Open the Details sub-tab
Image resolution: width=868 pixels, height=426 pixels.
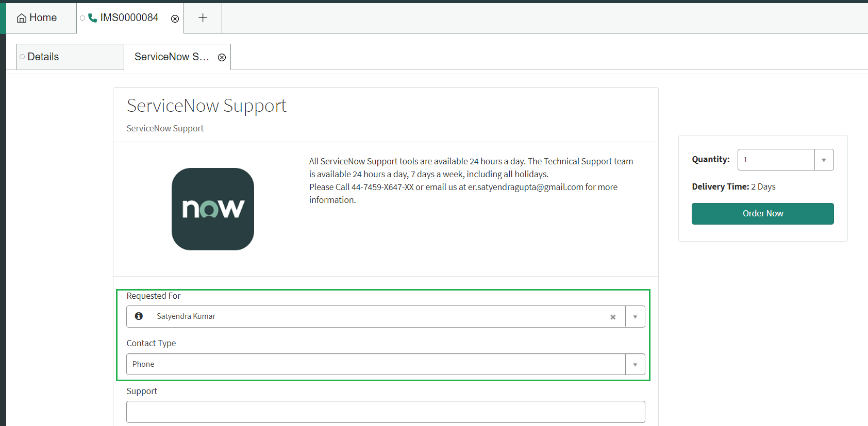(x=70, y=57)
